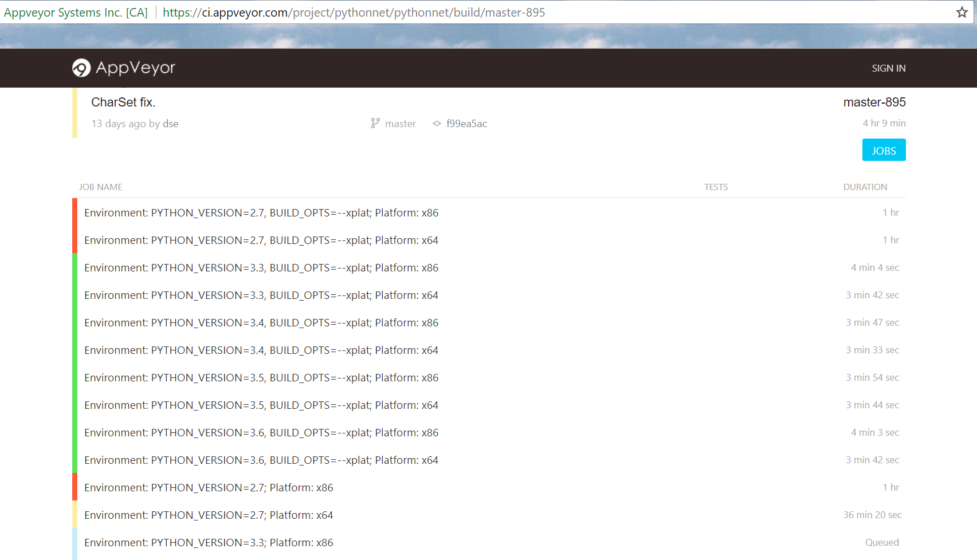Click the 3 min 47 sec duration
The image size is (977, 560).
(x=872, y=322)
